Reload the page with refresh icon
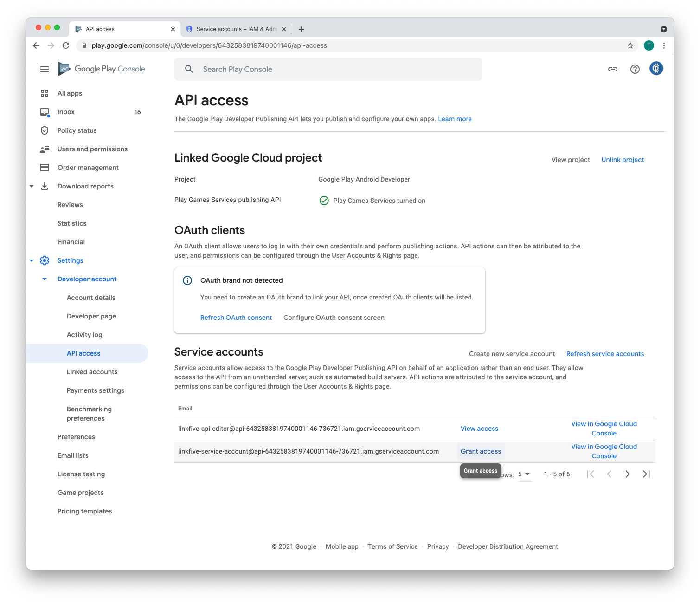 pos(66,45)
